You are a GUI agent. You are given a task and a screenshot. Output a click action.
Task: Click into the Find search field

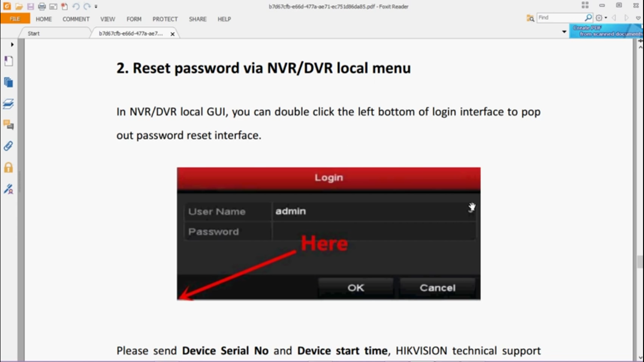coord(561,17)
